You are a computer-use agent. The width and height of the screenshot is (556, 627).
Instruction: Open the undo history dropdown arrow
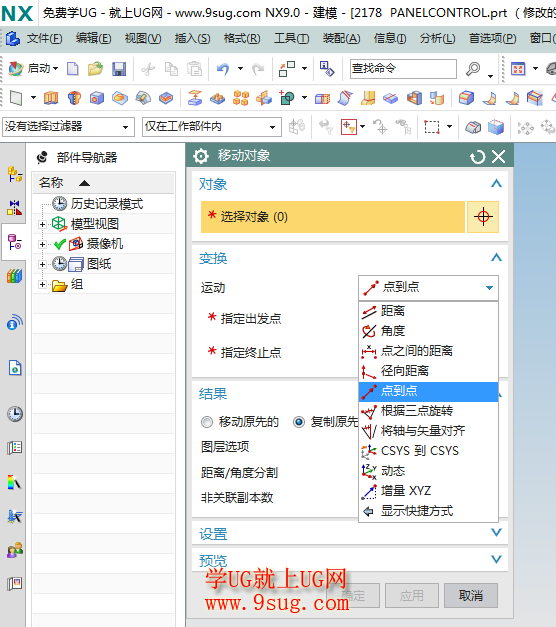[x=240, y=69]
